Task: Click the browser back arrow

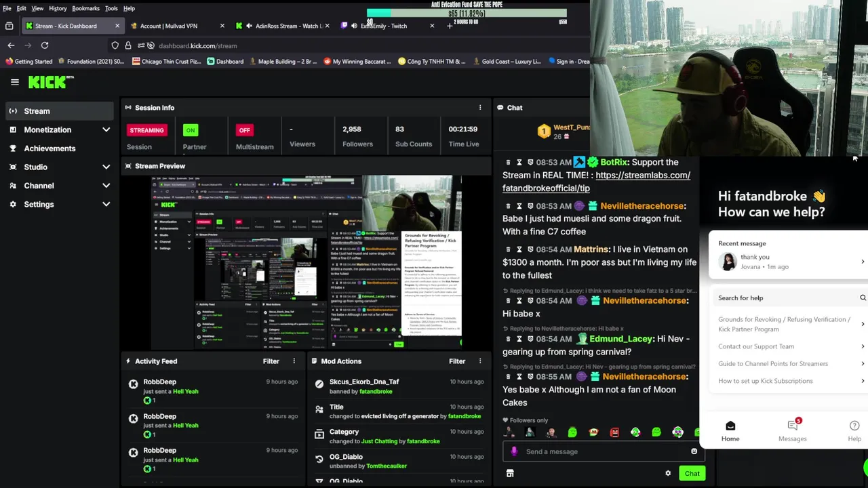Action: (11, 45)
